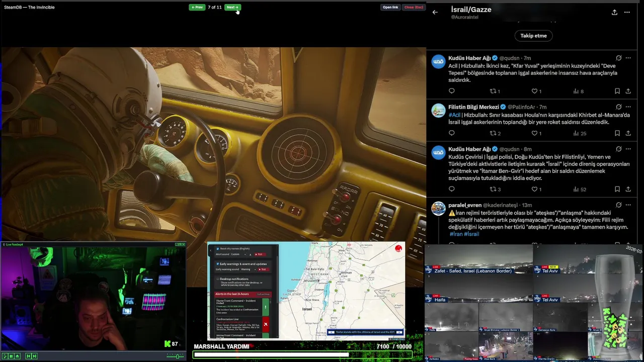This screenshot has width=644, height=362.
Task: Click the alerts list scrollbar
Action: coord(270,301)
